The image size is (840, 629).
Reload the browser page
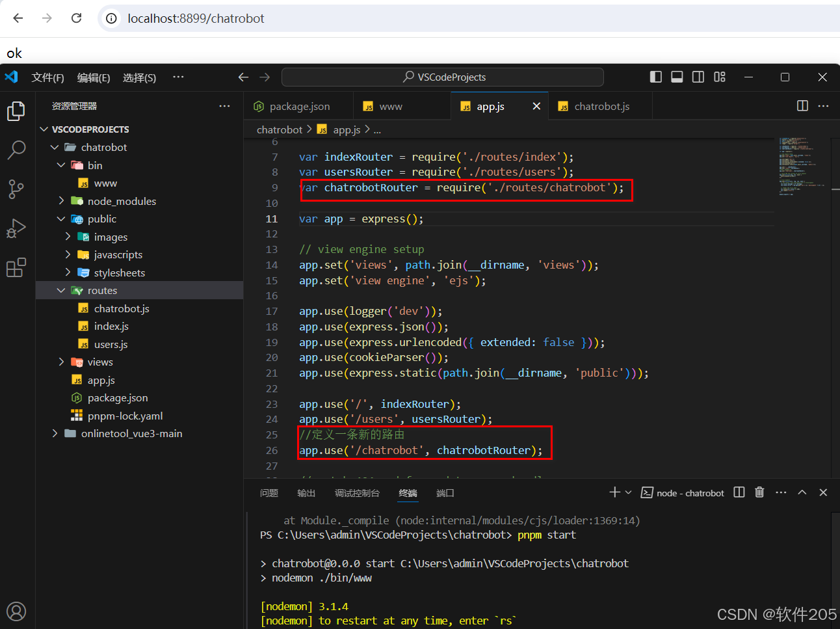[76, 18]
